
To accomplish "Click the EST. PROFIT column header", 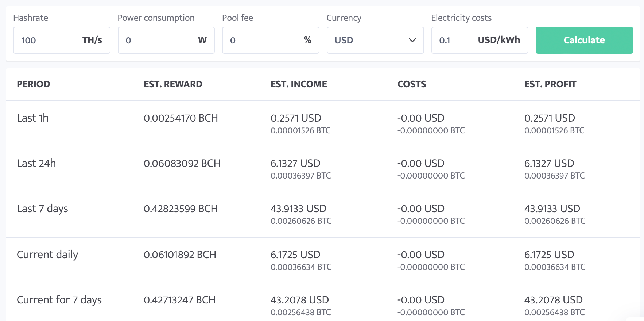I will click(550, 84).
